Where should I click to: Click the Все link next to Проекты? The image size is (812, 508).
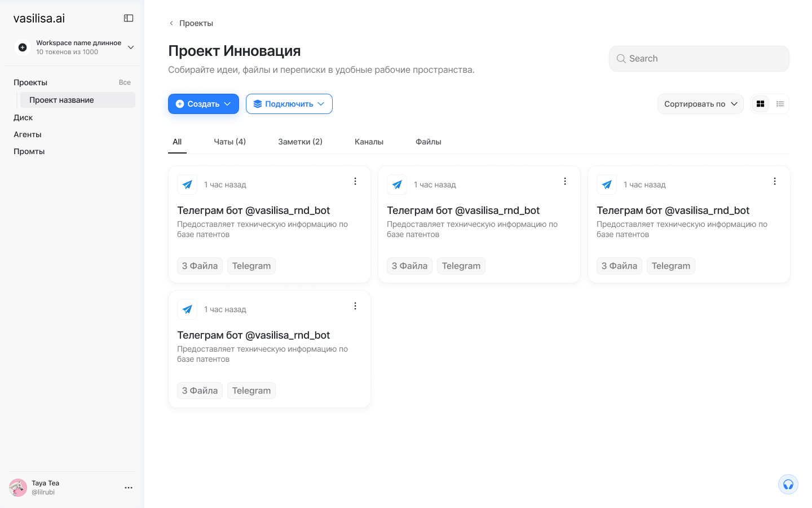tap(125, 82)
